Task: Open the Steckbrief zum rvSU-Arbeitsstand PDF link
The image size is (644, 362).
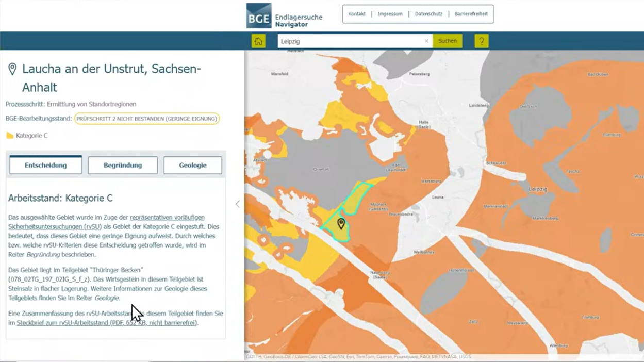Action: pos(107,323)
